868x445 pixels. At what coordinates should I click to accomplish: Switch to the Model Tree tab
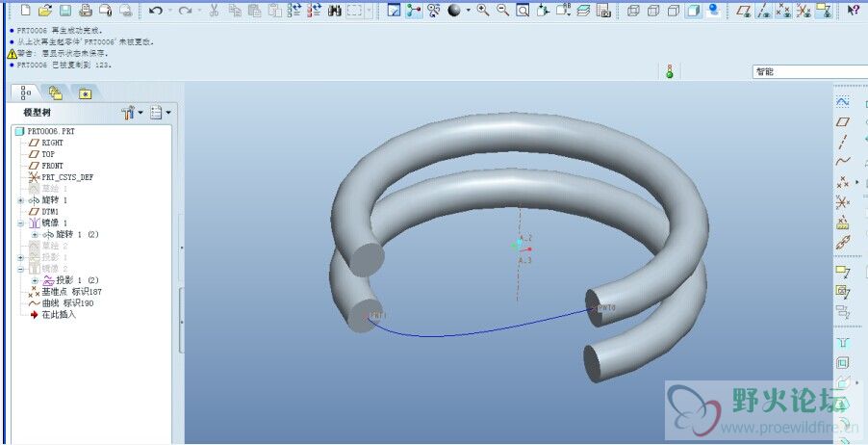point(25,93)
